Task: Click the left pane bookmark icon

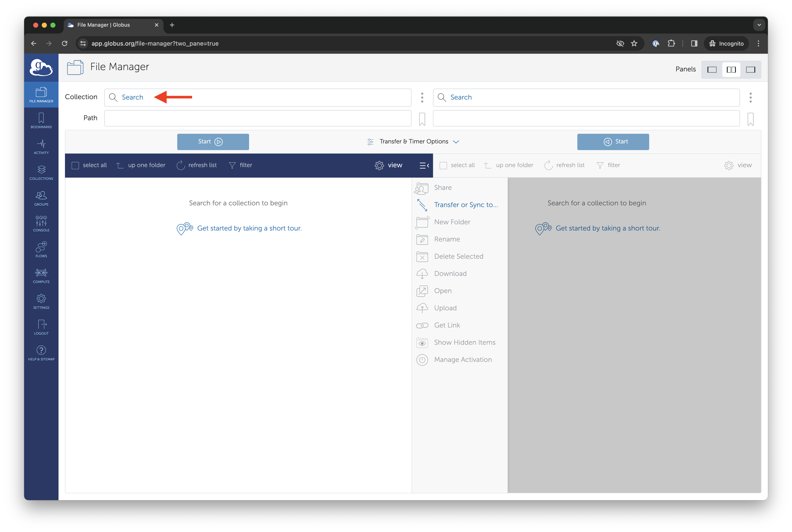Action: 422,119
